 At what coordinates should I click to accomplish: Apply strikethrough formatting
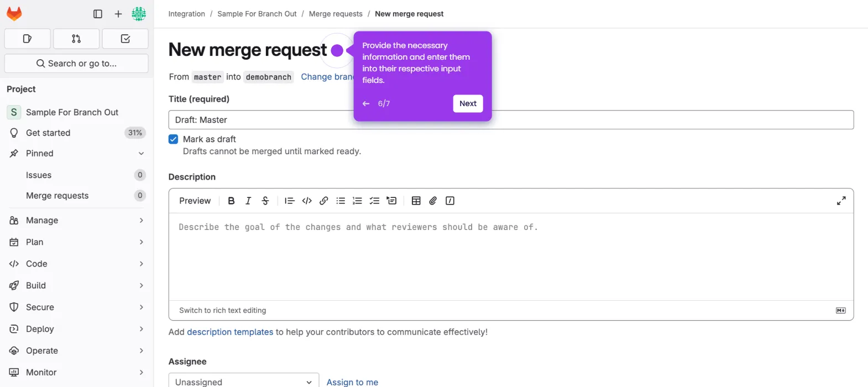[265, 201]
